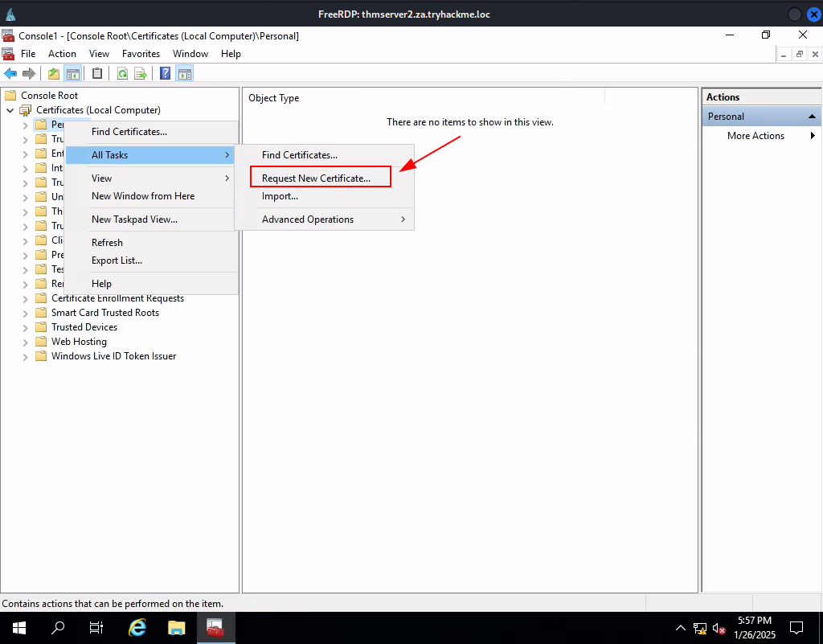Click the folder icon beside the cut-off 'Tes' label

coord(41,269)
